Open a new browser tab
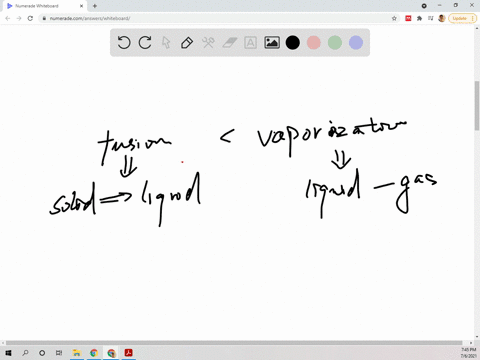The image size is (480, 360). pyautogui.click(x=95, y=6)
